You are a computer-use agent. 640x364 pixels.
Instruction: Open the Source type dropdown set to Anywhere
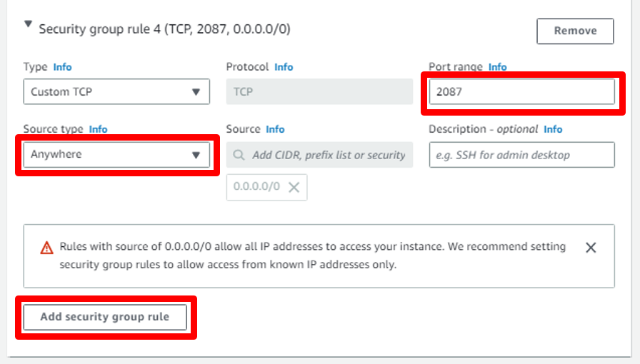[116, 155]
